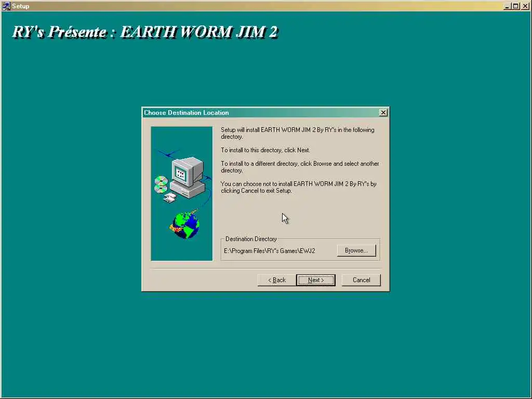Go back with the Back button
Viewport: 532px width, 399px height.
[x=277, y=280]
